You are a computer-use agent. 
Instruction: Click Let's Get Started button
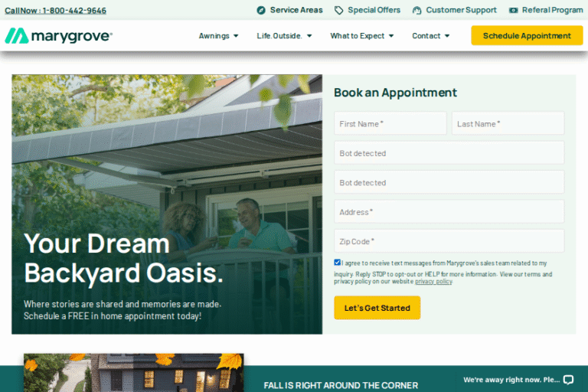(377, 308)
